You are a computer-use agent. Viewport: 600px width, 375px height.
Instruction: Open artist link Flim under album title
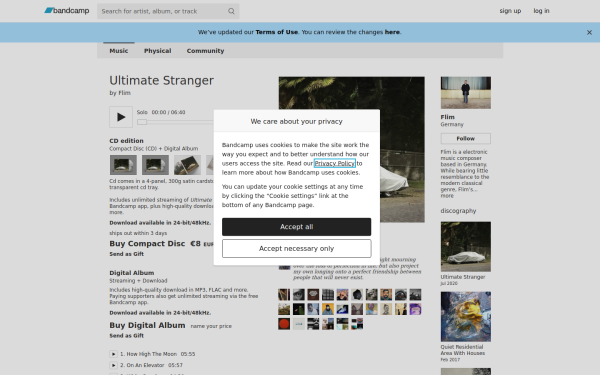tap(124, 93)
